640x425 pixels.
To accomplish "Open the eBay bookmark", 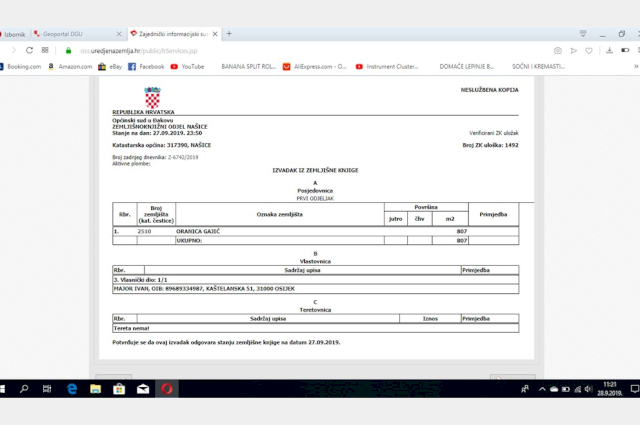I will (110, 67).
